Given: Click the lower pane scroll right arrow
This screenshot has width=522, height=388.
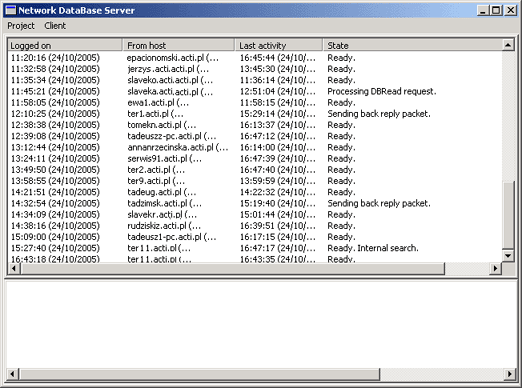Looking at the screenshot, I should coord(510,374).
